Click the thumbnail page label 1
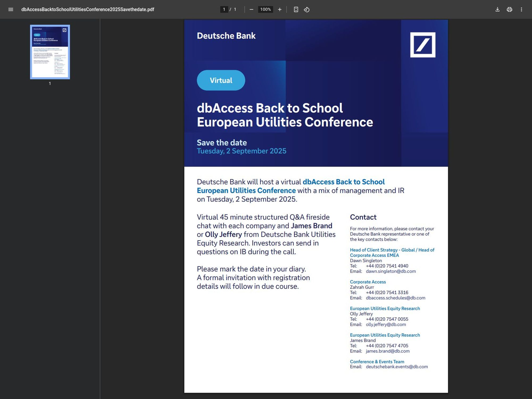The height and width of the screenshot is (399, 532). (50, 84)
